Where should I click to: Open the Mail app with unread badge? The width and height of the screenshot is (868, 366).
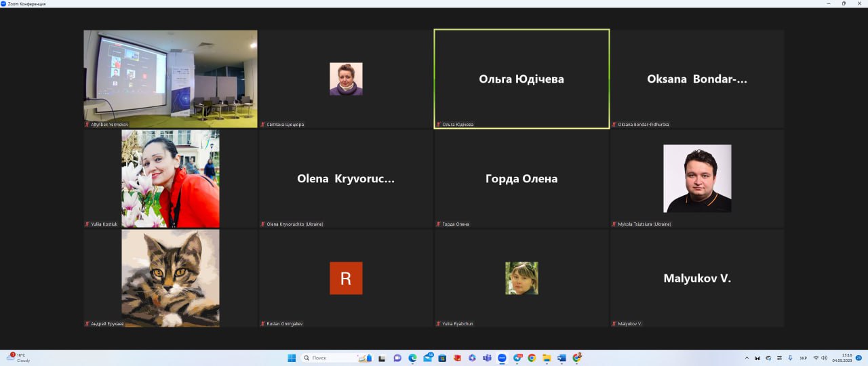click(x=427, y=358)
